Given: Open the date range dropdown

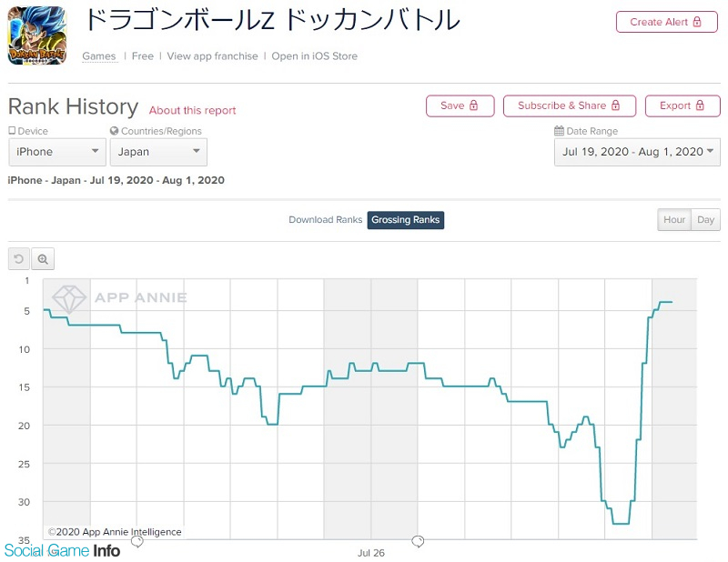Looking at the screenshot, I should click(637, 152).
